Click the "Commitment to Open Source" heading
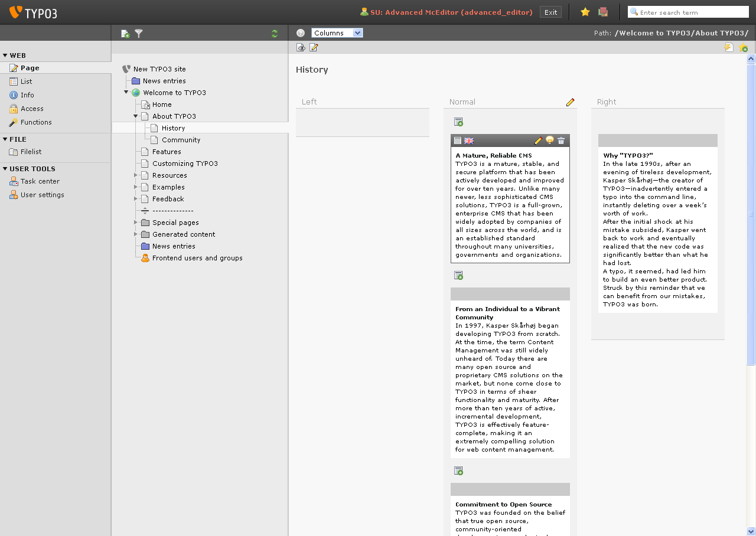Screen dimensions: 756x536 click(503, 504)
